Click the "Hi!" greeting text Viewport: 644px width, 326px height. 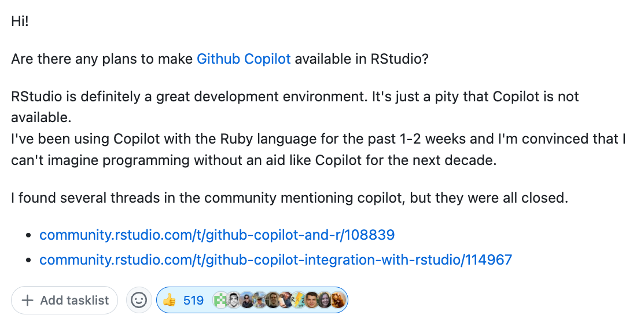[x=21, y=21]
